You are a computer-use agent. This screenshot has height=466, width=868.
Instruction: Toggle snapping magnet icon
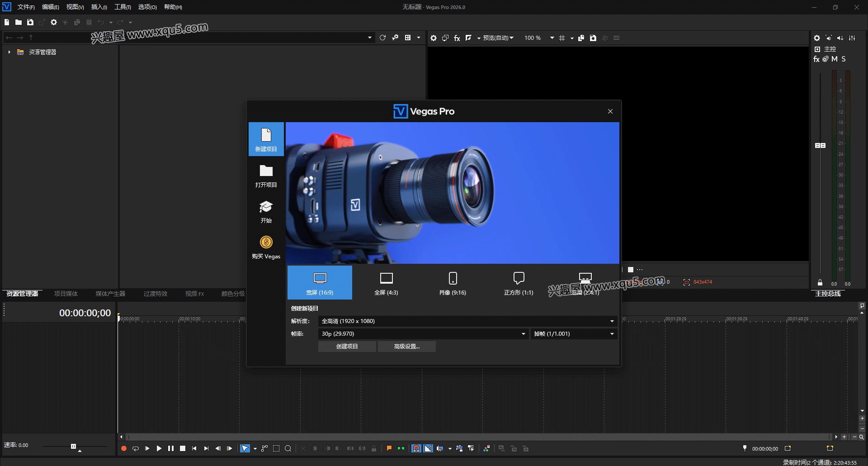pos(416,448)
